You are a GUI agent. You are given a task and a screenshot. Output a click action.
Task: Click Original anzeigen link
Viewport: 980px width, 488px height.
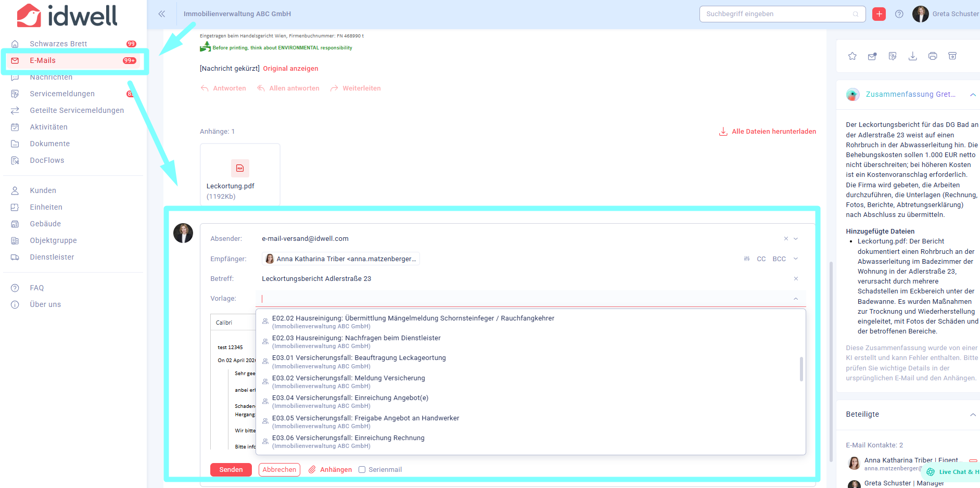(290, 69)
